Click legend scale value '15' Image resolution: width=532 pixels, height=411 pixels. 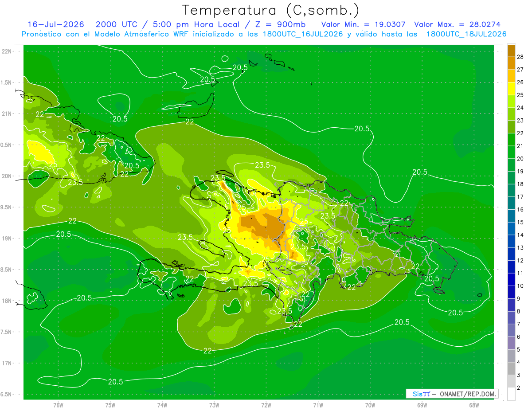tap(520, 222)
